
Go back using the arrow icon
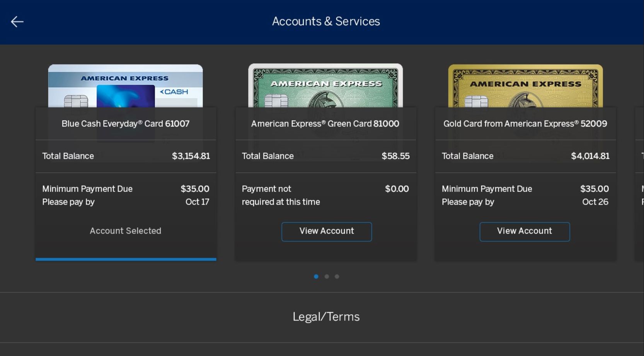coord(17,22)
